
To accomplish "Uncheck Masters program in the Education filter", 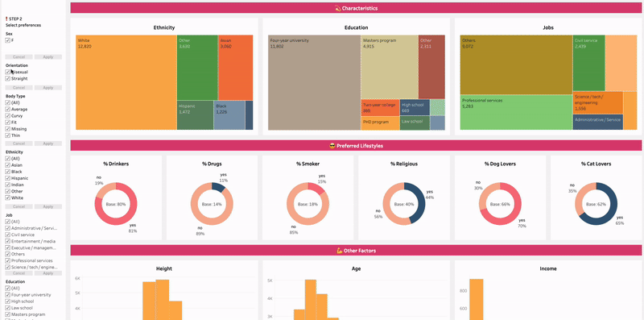I will [x=7, y=314].
